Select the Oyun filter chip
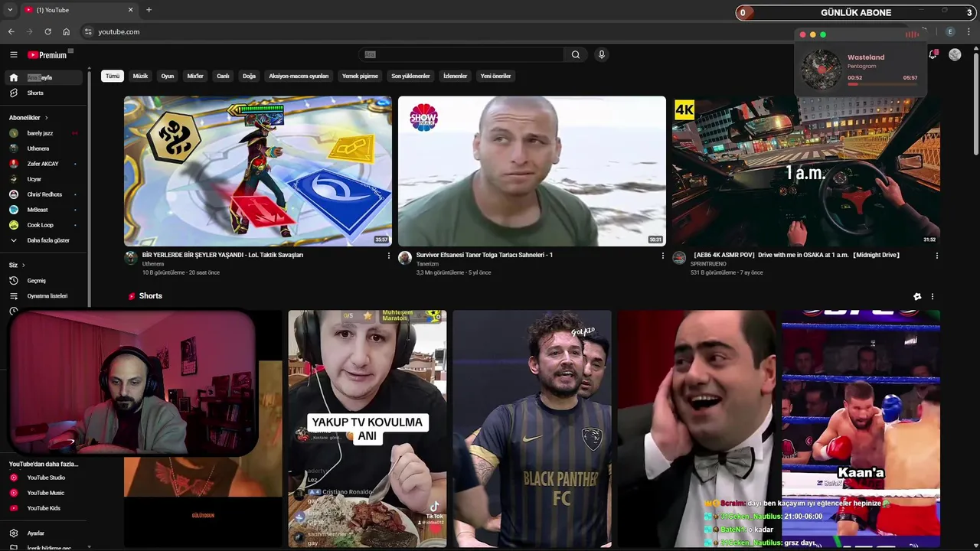980x551 pixels. click(168, 76)
